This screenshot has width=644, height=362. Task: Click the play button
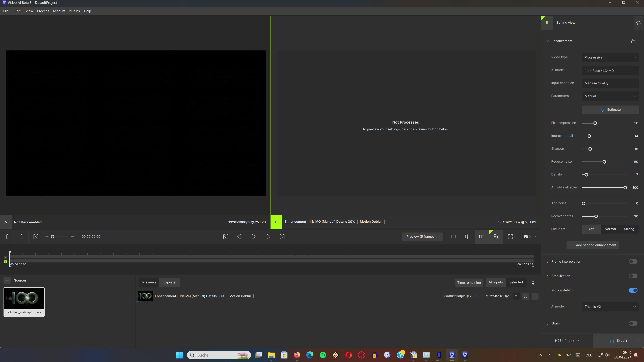(x=254, y=237)
